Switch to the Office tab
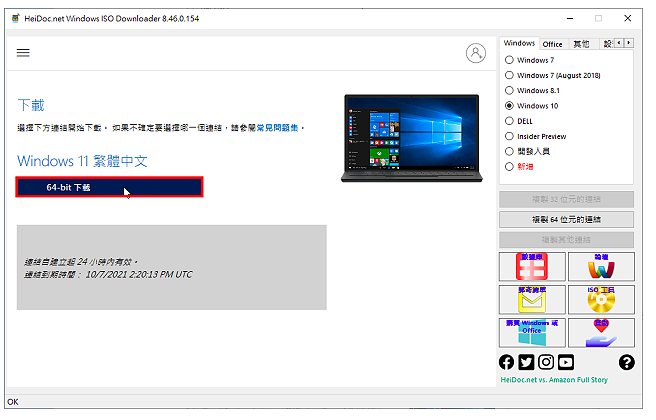The image size is (656, 420). [552, 44]
